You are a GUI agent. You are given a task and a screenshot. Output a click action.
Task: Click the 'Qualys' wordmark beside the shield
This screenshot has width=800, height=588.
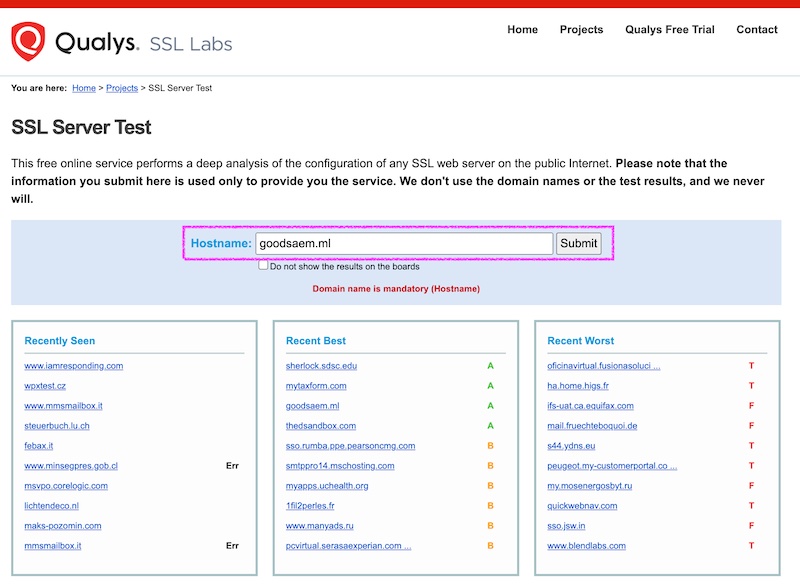pos(97,42)
